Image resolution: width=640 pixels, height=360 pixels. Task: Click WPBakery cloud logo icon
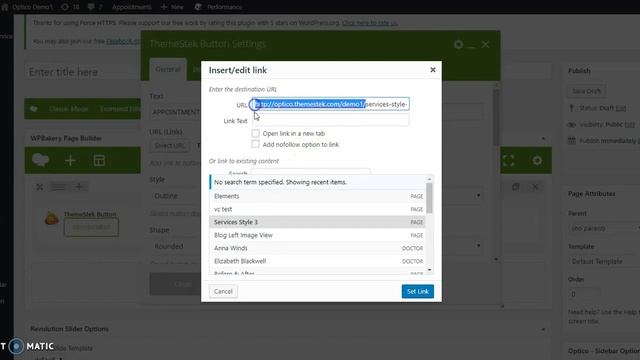point(40,160)
